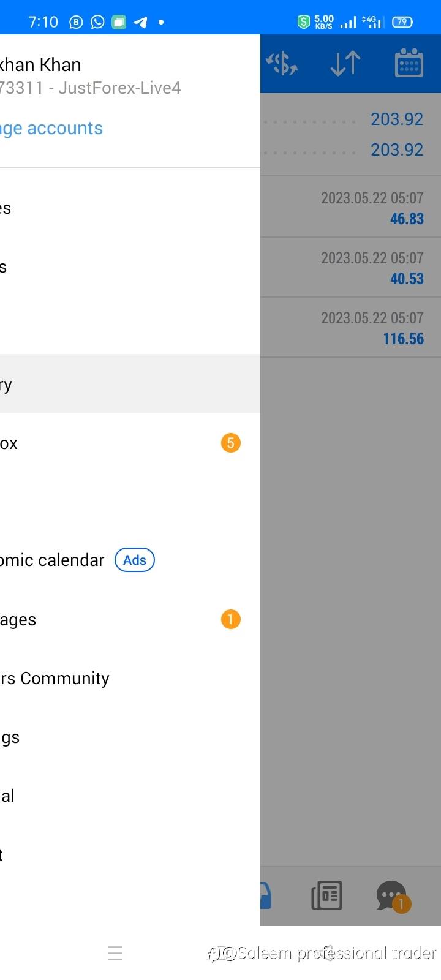
Task: Open the news icon in bottom bar
Action: (327, 895)
